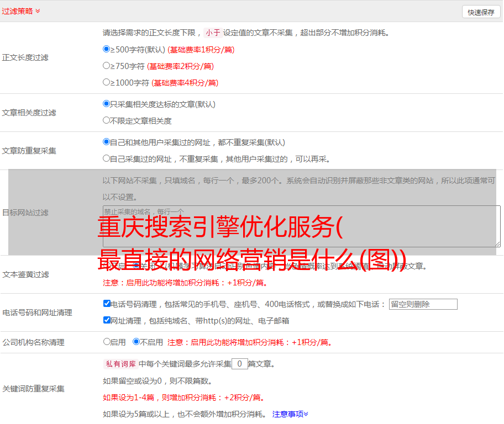Click the keyword article count input box
Viewport: 504px width, 424px height.
239,364
